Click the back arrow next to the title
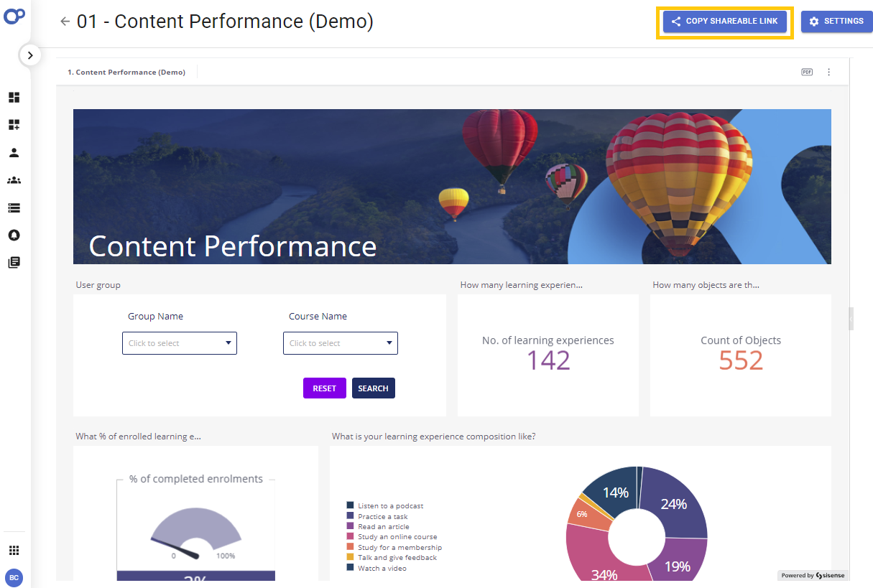This screenshot has height=588, width=873. tap(65, 22)
